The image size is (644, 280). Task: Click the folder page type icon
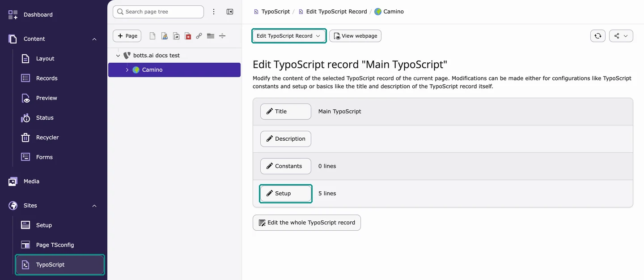pyautogui.click(x=211, y=36)
